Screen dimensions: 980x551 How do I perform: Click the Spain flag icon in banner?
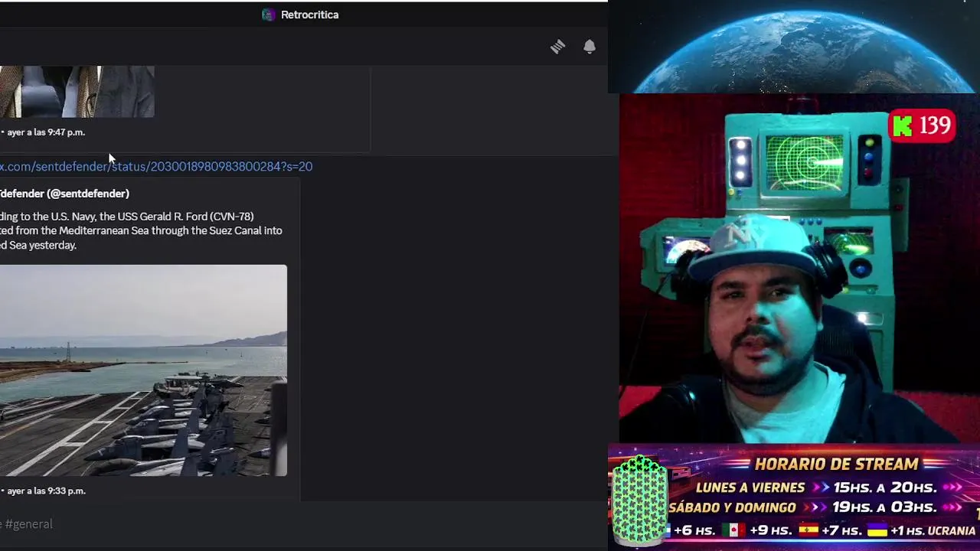click(x=809, y=530)
